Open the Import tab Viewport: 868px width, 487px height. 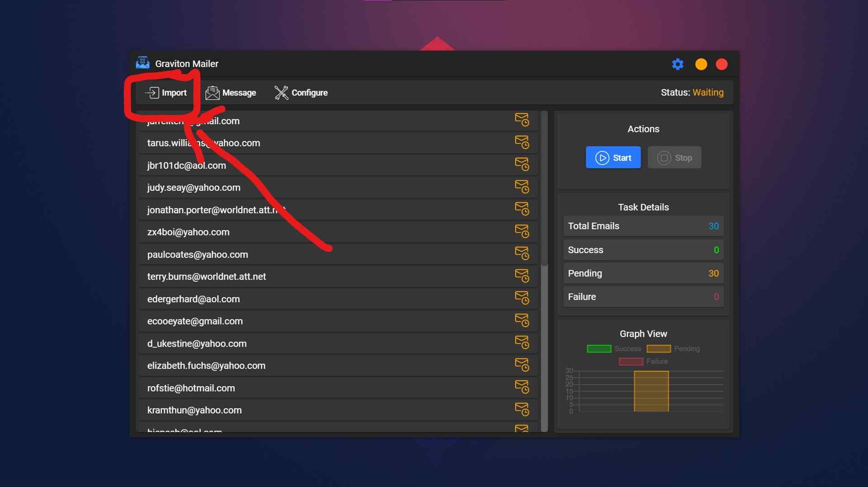[166, 93]
